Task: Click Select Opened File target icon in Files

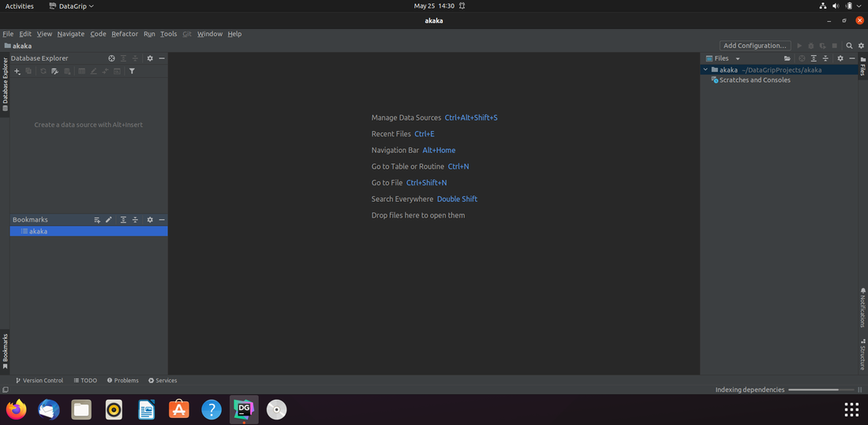Action: (802, 58)
